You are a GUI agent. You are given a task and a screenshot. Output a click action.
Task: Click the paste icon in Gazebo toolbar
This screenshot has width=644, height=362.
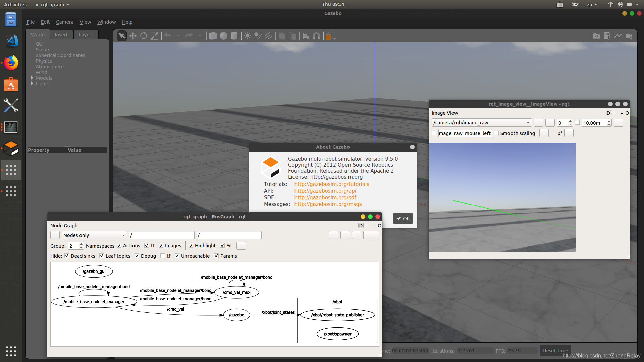coord(293,36)
